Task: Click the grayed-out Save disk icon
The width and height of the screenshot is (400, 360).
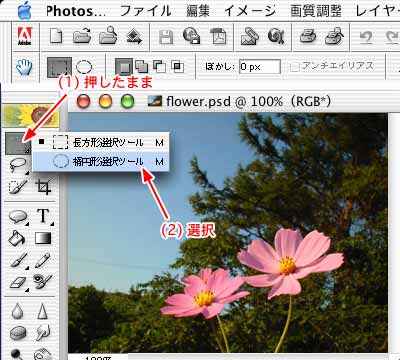Action: [166, 37]
